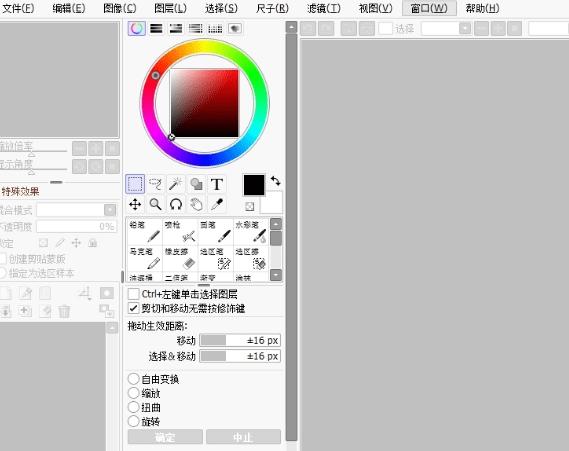Open the 文件(F) menu
Screen dimensions: 569x451
point(18,8)
